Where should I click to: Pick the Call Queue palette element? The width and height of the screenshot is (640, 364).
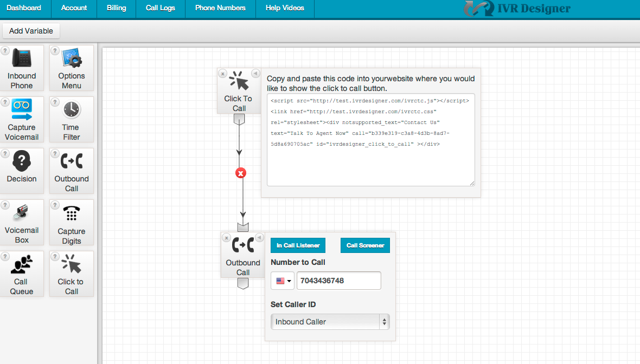tap(22, 274)
